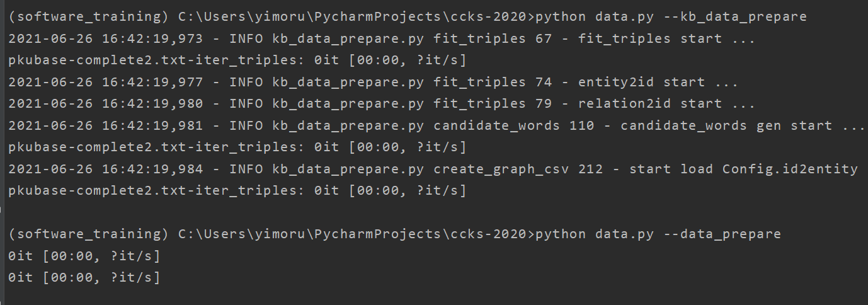Click the line number 110 in the log
This screenshot has width=868, height=305.
(x=581, y=125)
